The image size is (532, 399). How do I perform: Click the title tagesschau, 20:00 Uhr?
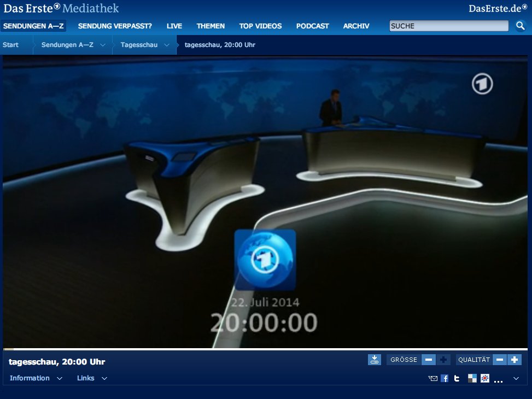pos(57,362)
